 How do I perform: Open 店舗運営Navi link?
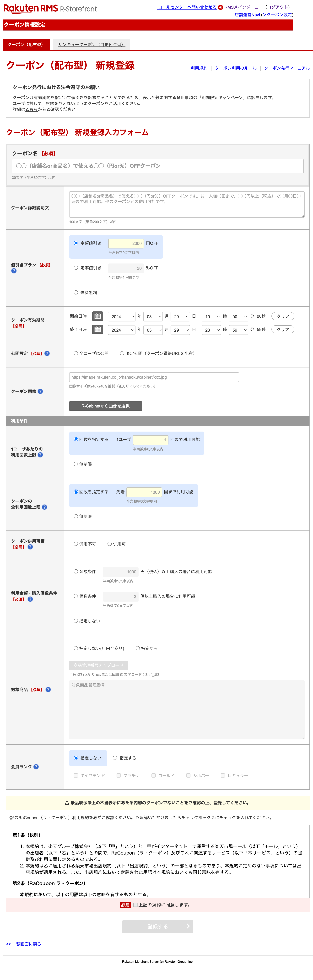click(x=247, y=15)
